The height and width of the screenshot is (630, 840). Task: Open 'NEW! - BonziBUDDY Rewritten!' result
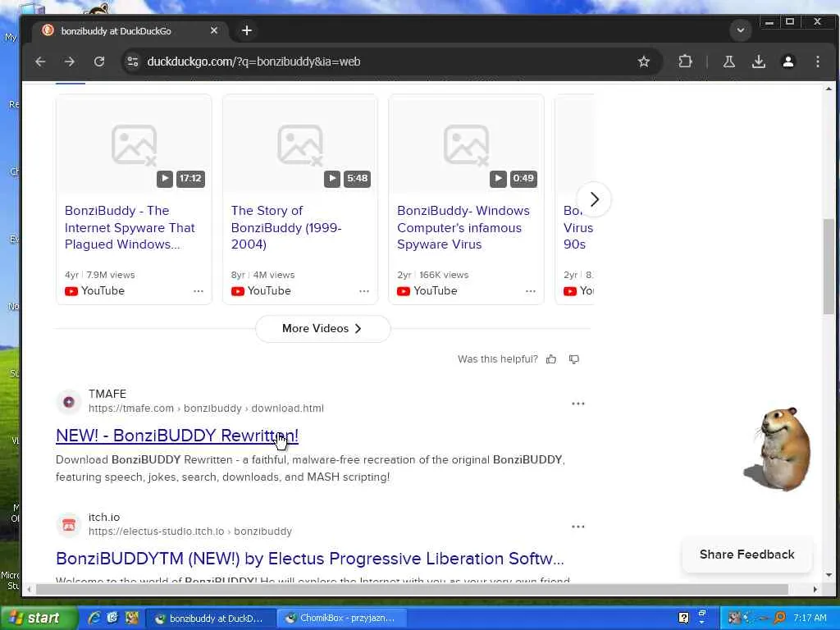tap(177, 436)
